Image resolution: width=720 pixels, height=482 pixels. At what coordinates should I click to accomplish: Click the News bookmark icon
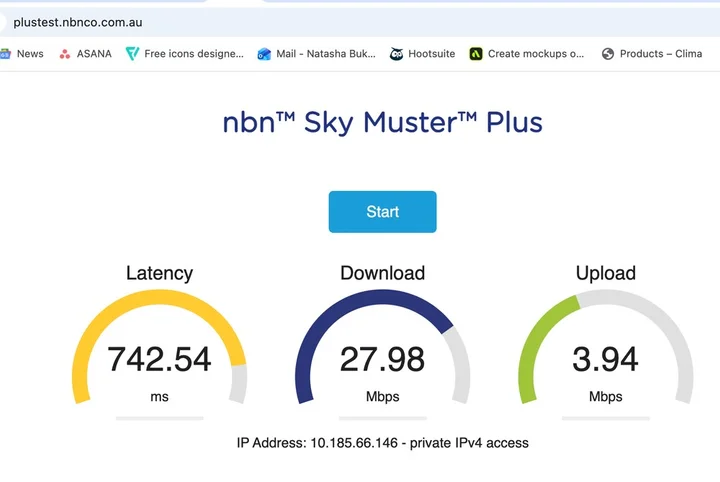[5, 54]
